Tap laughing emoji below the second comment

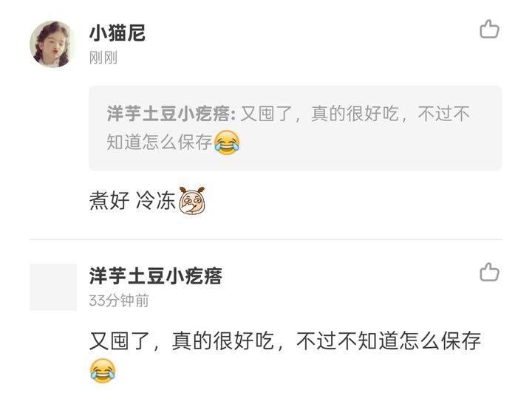coord(103,371)
